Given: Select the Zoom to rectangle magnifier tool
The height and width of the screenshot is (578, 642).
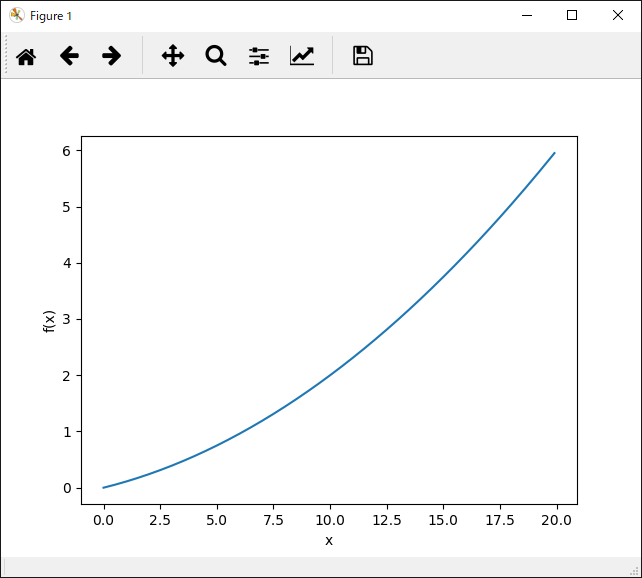Looking at the screenshot, I should [x=216, y=56].
